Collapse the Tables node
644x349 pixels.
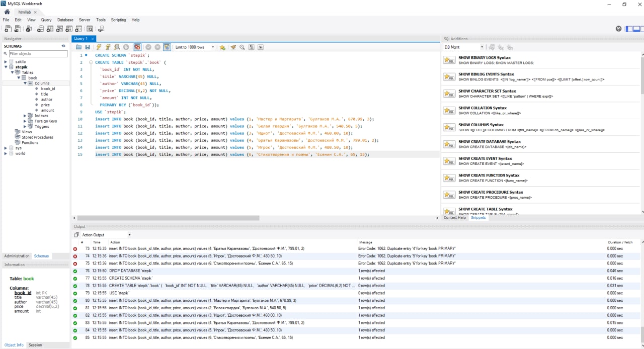(x=12, y=72)
